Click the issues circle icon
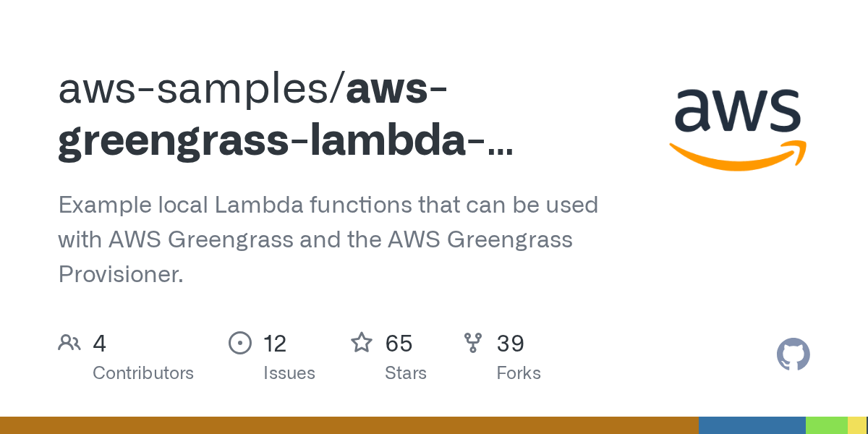Image resolution: width=868 pixels, height=434 pixels. [239, 343]
